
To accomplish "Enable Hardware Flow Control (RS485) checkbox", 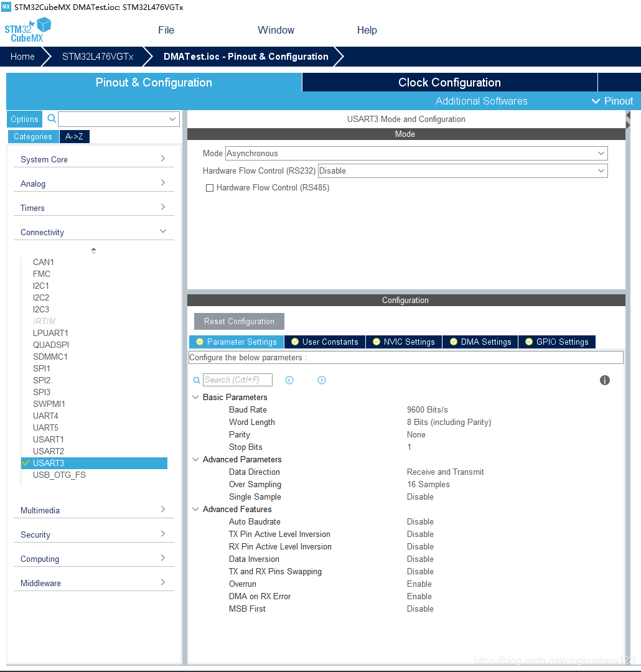I will point(210,188).
